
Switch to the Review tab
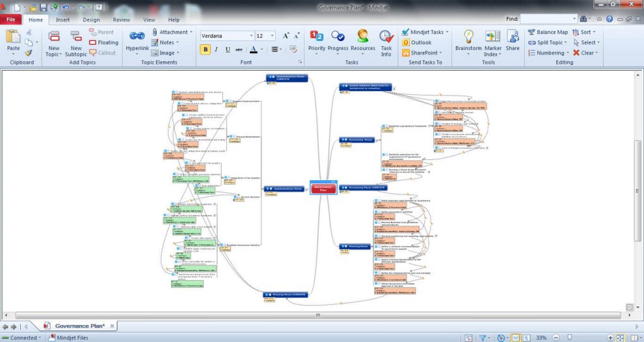pos(122,20)
